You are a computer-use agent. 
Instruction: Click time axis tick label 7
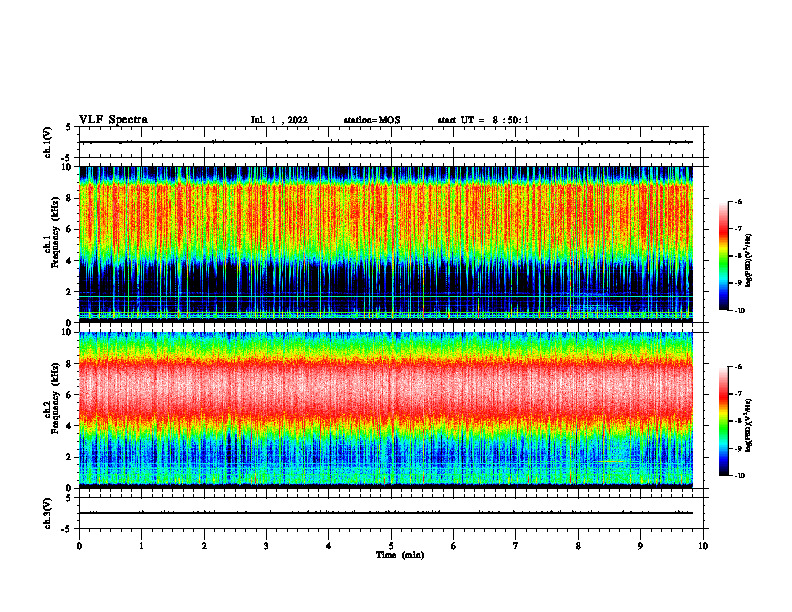pos(516,546)
